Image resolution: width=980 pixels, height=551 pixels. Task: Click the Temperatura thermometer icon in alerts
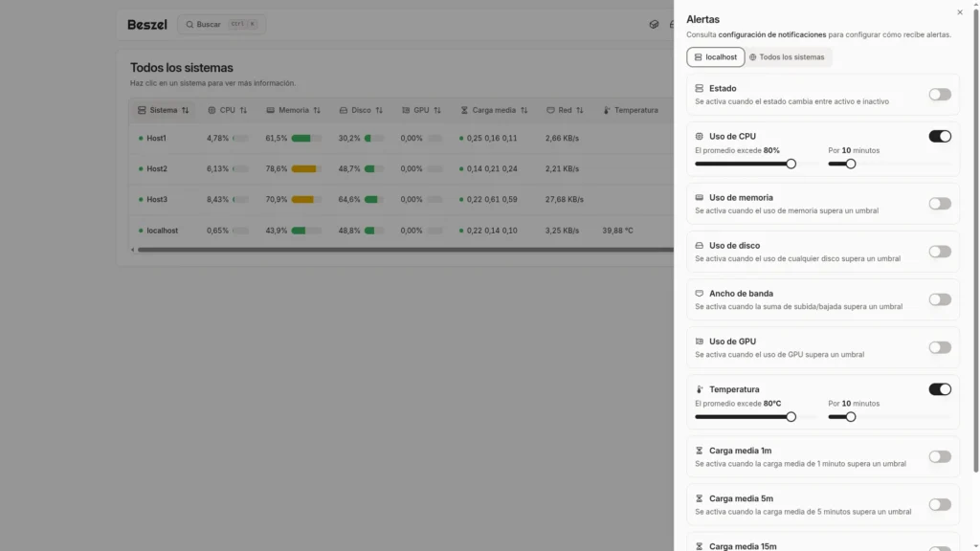(700, 389)
